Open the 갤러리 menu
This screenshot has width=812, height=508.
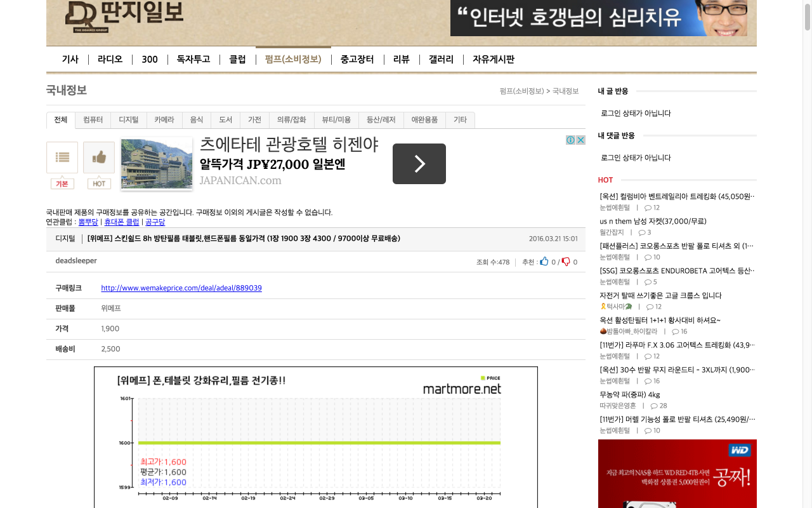[x=441, y=60]
